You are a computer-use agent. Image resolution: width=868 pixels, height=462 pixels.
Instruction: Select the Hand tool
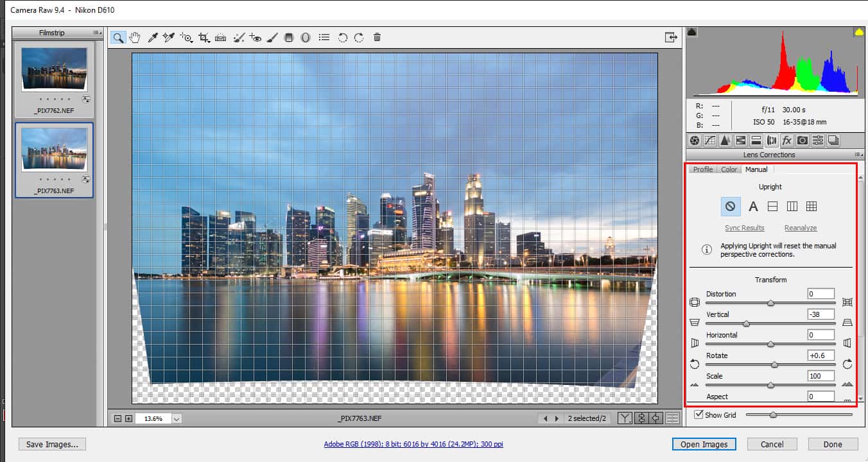pyautogui.click(x=134, y=38)
